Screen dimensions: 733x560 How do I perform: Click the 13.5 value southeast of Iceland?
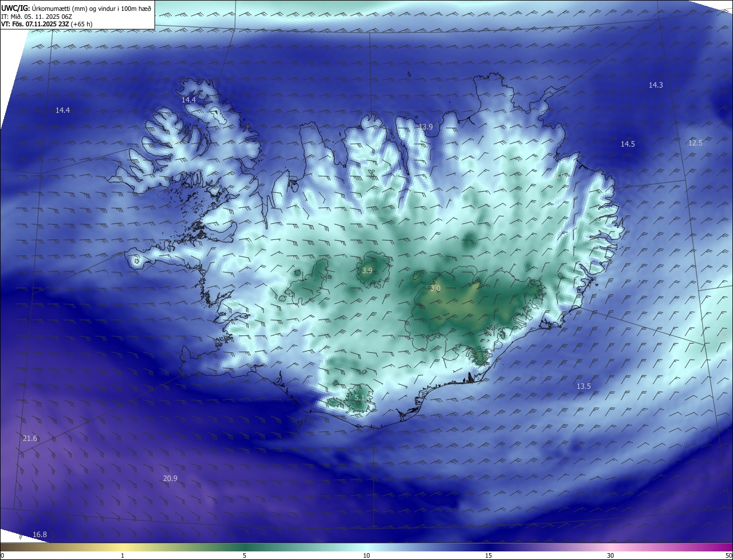pyautogui.click(x=584, y=387)
